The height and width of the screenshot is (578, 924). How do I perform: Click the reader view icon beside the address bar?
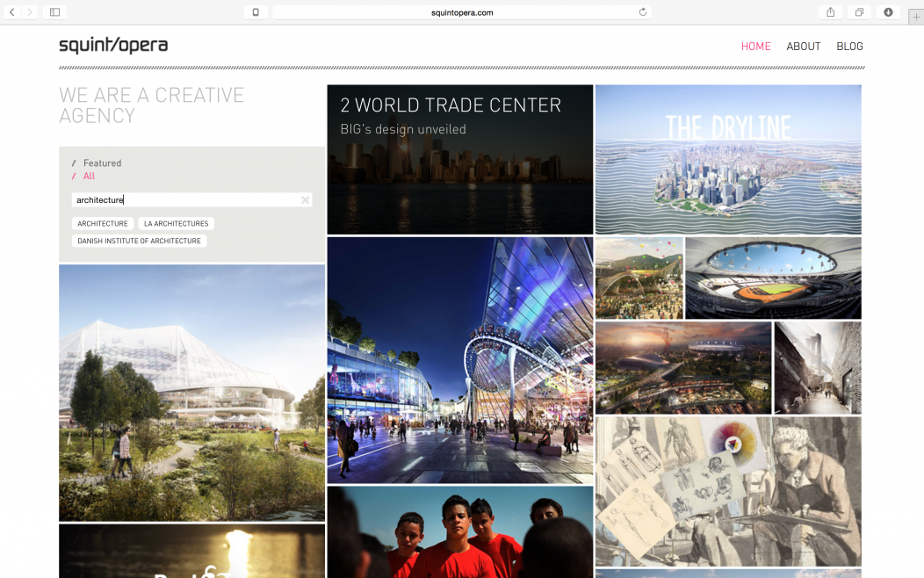click(256, 12)
